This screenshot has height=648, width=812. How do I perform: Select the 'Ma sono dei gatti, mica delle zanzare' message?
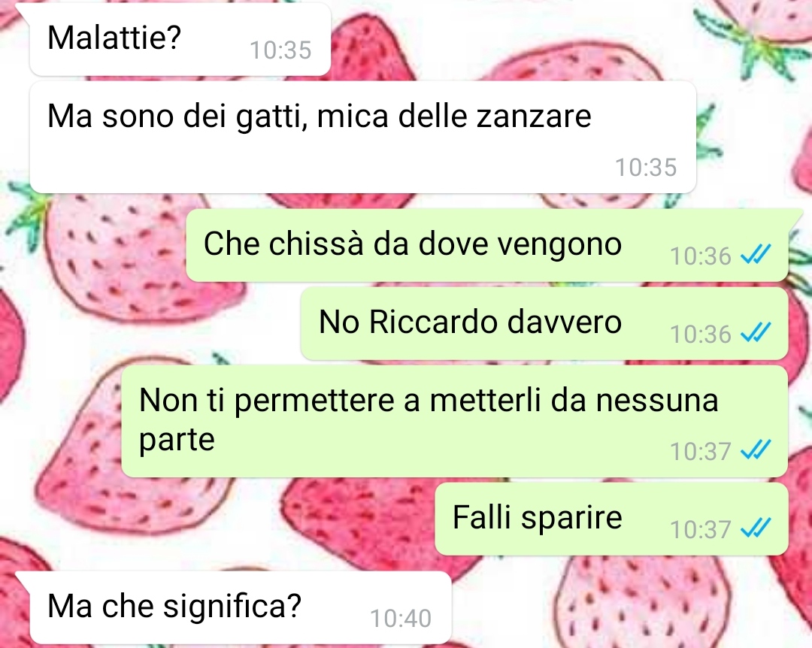pos(363,138)
